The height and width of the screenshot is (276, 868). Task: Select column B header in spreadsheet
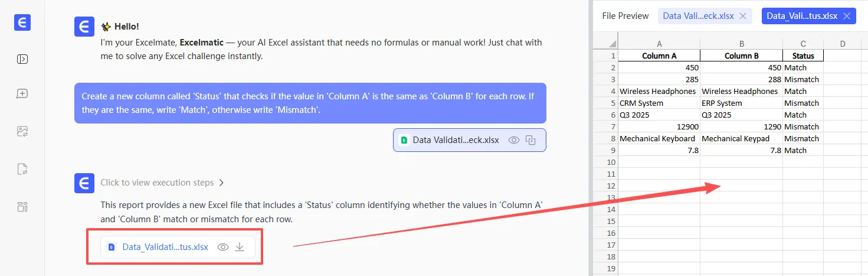click(x=741, y=43)
